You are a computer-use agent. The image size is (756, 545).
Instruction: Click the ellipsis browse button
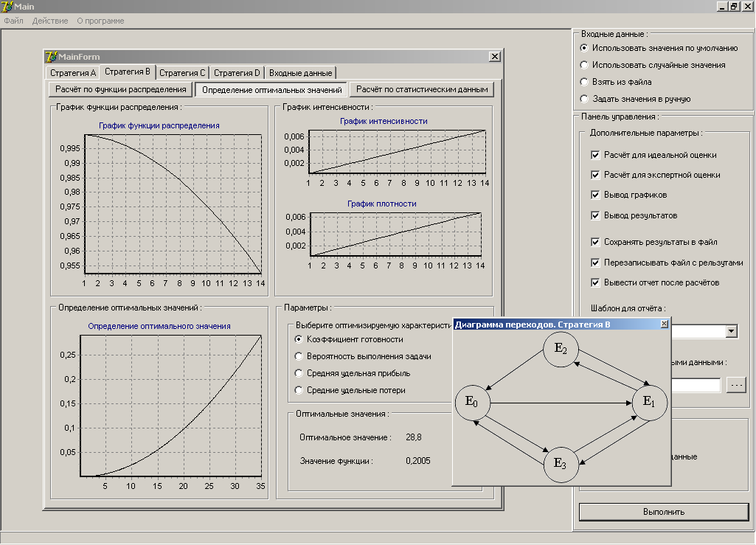point(736,385)
